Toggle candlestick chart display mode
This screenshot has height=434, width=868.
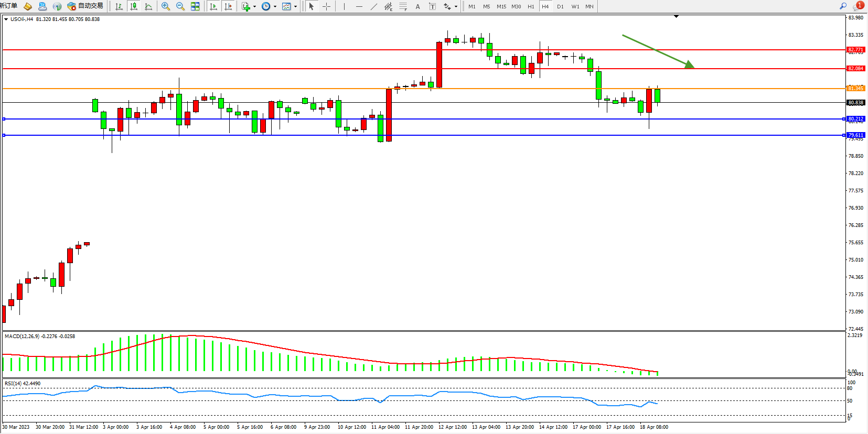pyautogui.click(x=134, y=6)
